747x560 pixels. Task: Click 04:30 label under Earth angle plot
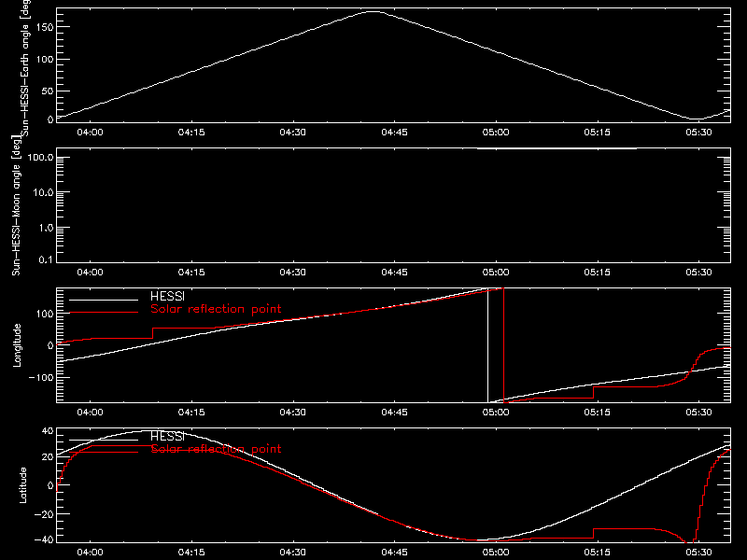(293, 132)
